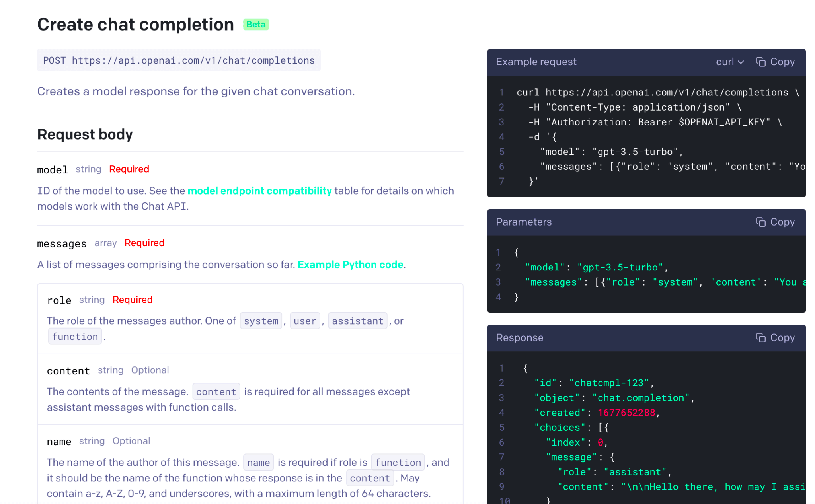This screenshot has height=504, width=815.
Task: Expand the messages array parameter
Action: pos(61,243)
